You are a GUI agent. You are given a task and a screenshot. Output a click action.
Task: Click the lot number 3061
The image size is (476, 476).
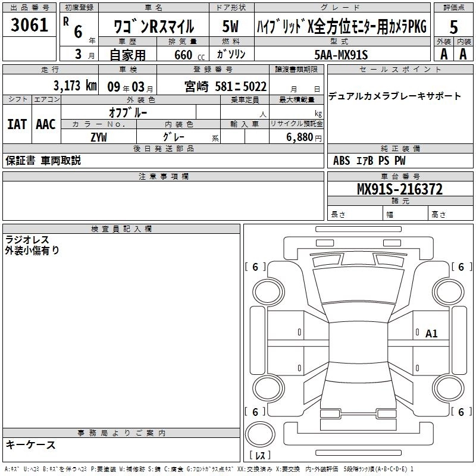point(30,26)
